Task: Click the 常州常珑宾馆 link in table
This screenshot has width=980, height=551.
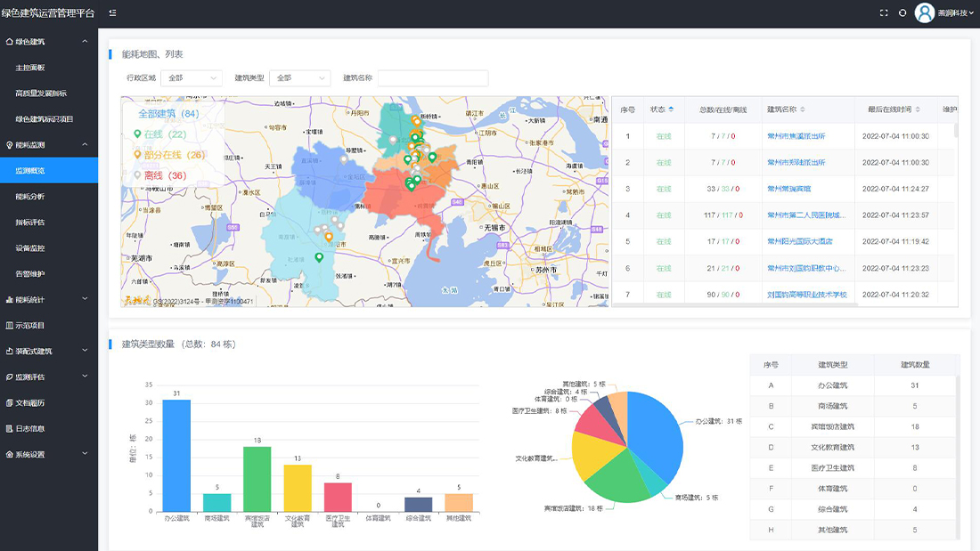Action: click(789, 189)
